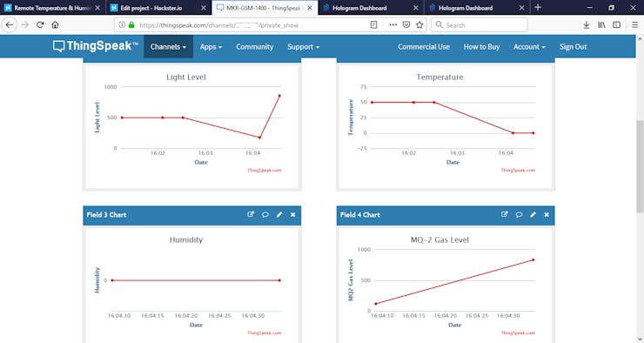Click the Light Level chart title
The height and width of the screenshot is (343, 644).
click(x=186, y=77)
